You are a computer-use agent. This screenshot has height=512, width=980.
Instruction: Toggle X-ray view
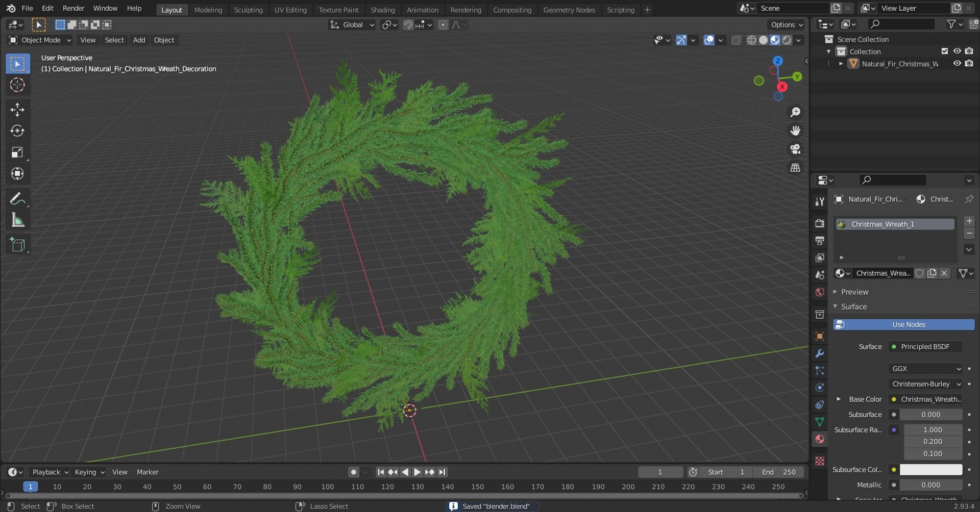736,40
